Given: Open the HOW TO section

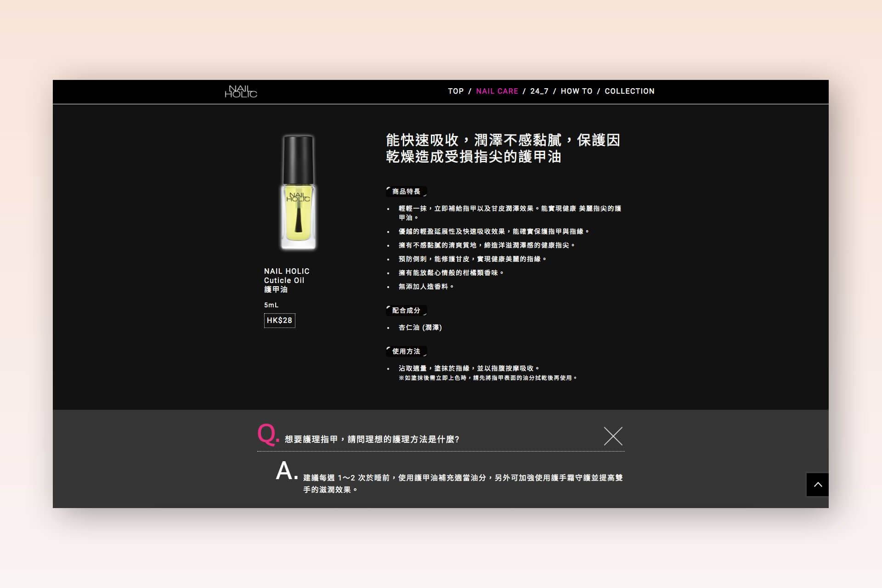Looking at the screenshot, I should 577,91.
